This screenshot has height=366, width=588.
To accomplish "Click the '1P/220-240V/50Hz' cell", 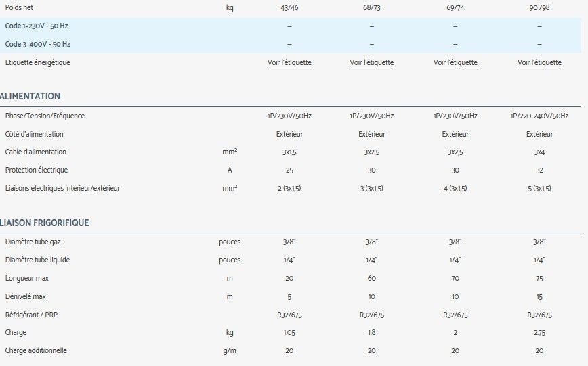I will tap(539, 116).
